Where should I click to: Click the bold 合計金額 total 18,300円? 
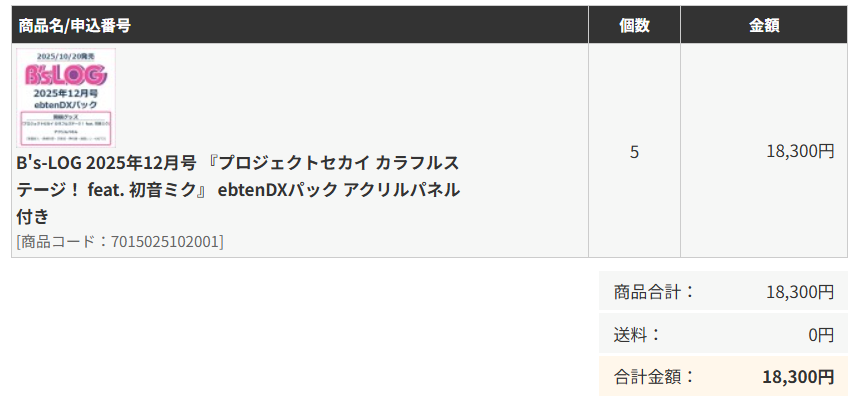click(x=798, y=377)
